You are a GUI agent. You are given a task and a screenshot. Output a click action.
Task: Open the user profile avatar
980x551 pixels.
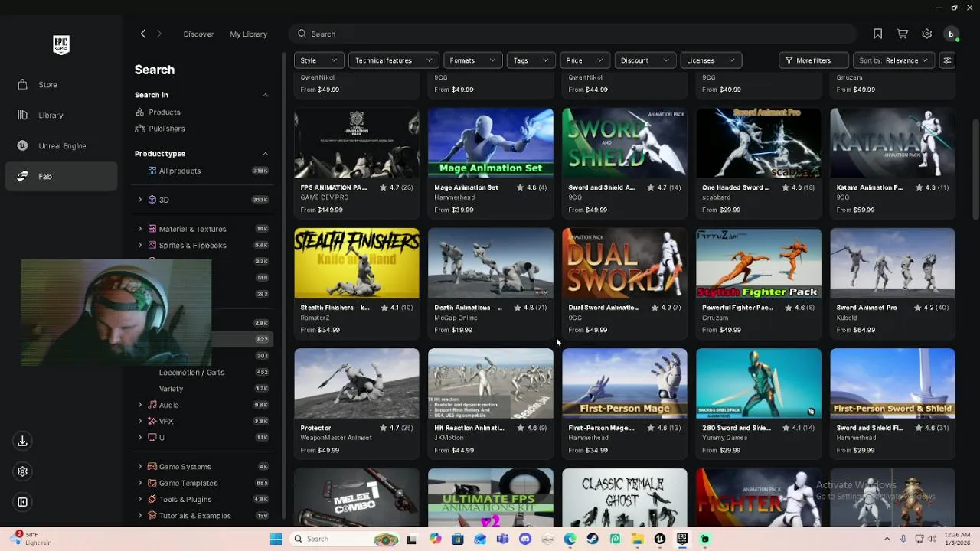pyautogui.click(x=952, y=34)
